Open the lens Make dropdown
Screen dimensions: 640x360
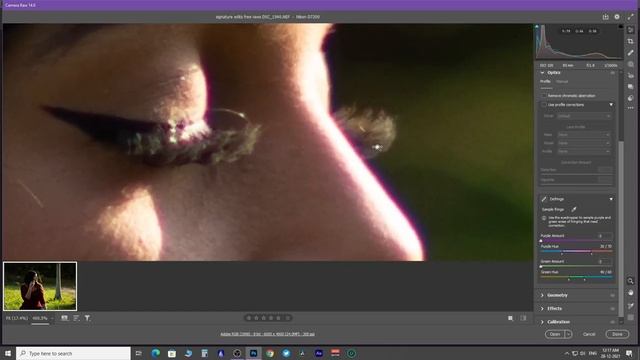pyautogui.click(x=584, y=135)
